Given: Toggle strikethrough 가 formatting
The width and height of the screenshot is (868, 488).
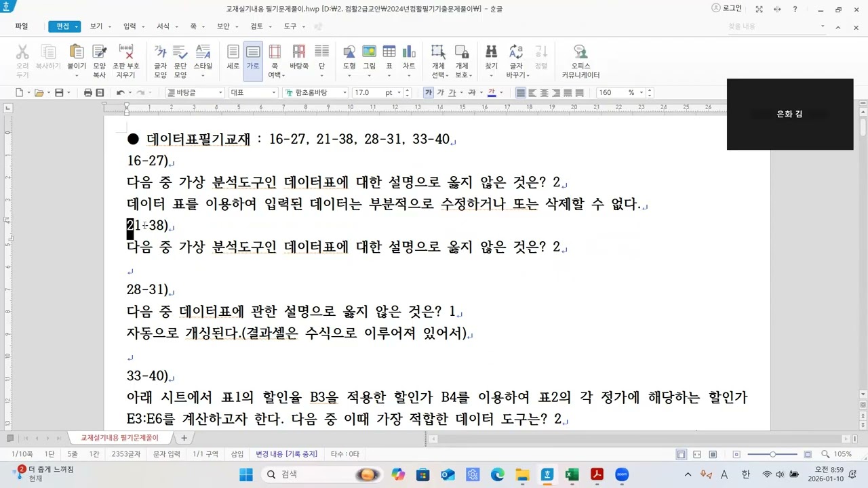Looking at the screenshot, I should pyautogui.click(x=471, y=93).
